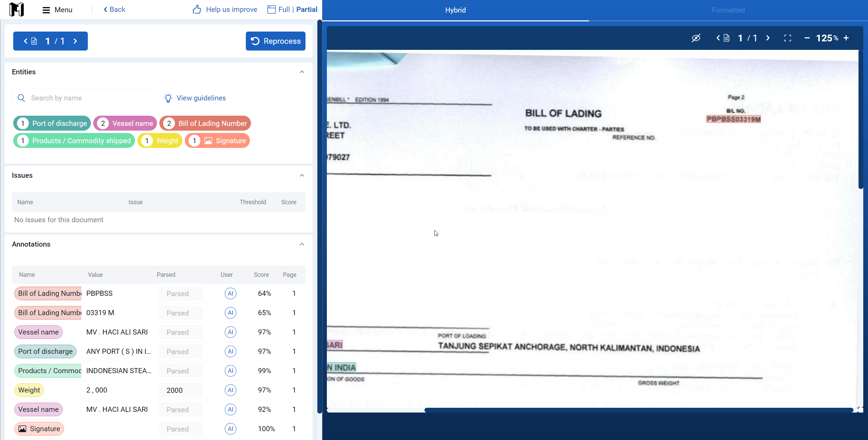The height and width of the screenshot is (440, 868).
Task: Select the Weight entity chip
Action: 160,140
